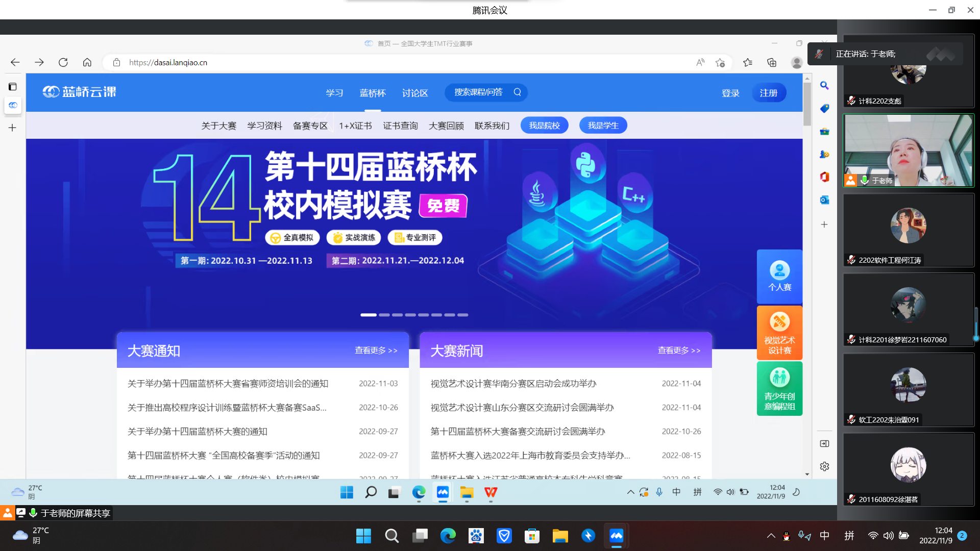Image resolution: width=980 pixels, height=551 pixels.
Task: Open the 1+X证书 menu item
Action: coord(355,126)
